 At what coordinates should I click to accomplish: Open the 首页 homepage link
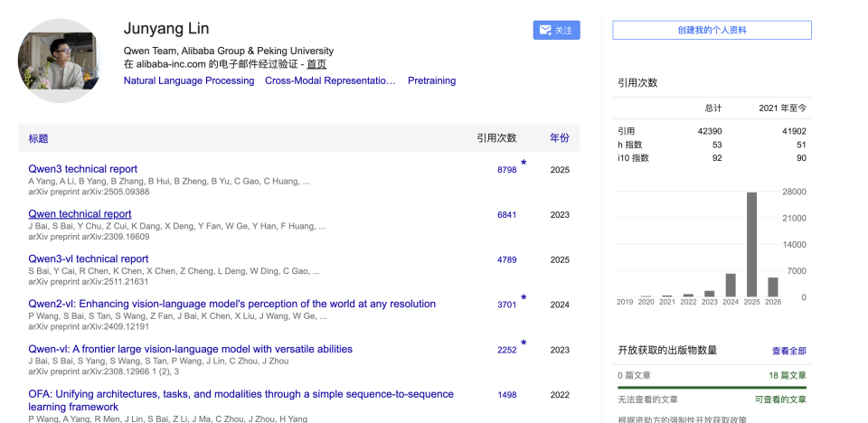click(316, 64)
